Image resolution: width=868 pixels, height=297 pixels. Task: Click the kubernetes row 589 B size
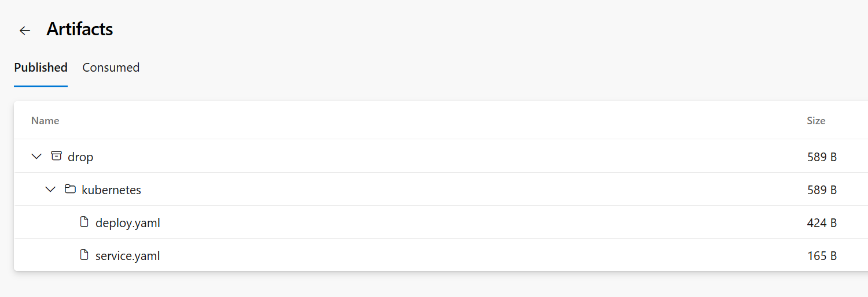point(822,190)
